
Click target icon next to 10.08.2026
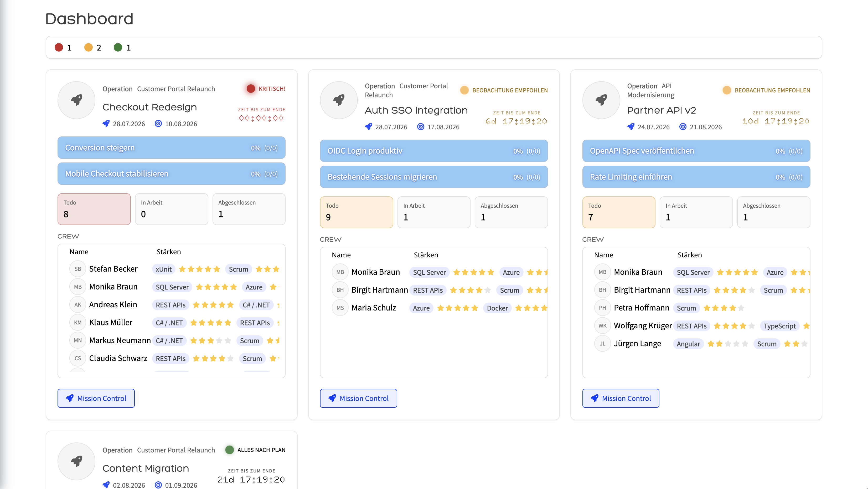pos(158,124)
